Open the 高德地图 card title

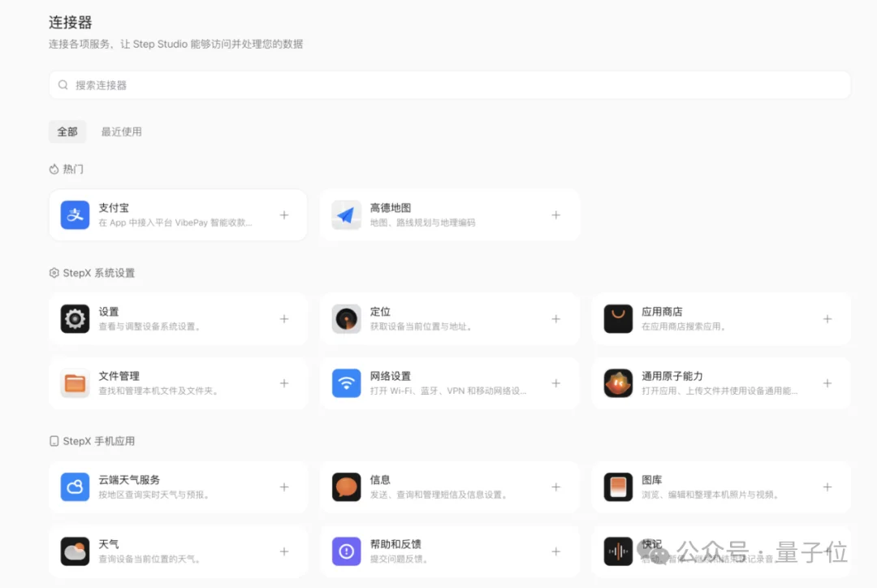point(391,208)
